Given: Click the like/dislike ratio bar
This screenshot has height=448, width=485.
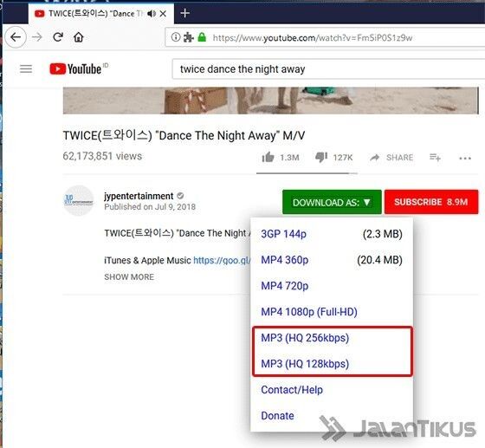Looking at the screenshot, I should (x=307, y=173).
